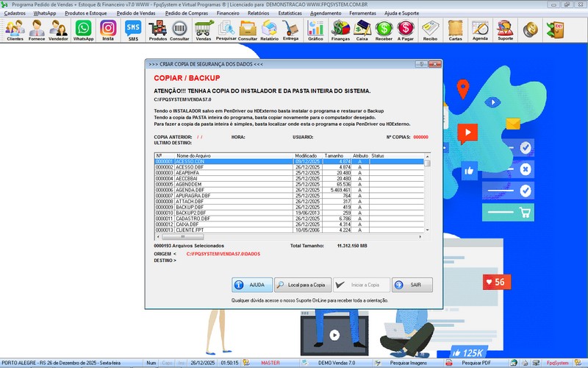Open the Financeiro menu
The height and width of the screenshot is (368, 588).
click(228, 13)
